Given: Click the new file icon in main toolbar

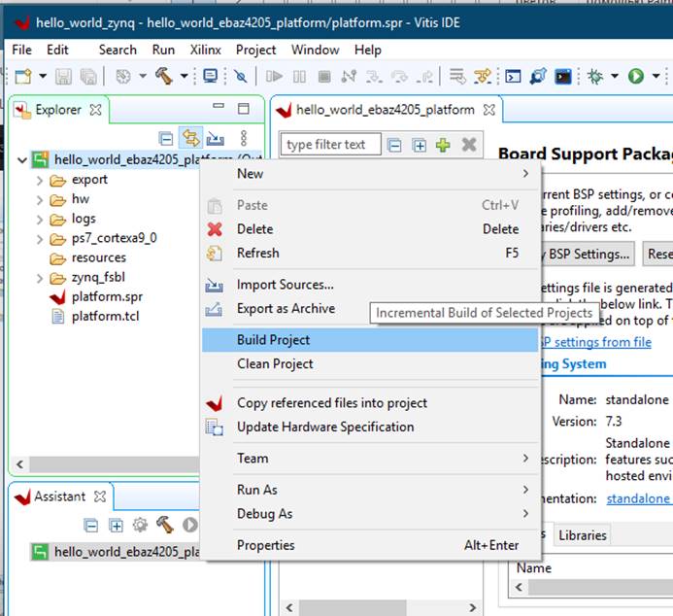Looking at the screenshot, I should 21,76.
